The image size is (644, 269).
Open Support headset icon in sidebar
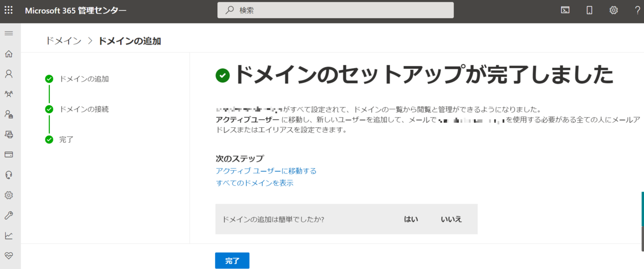pyautogui.click(x=9, y=175)
